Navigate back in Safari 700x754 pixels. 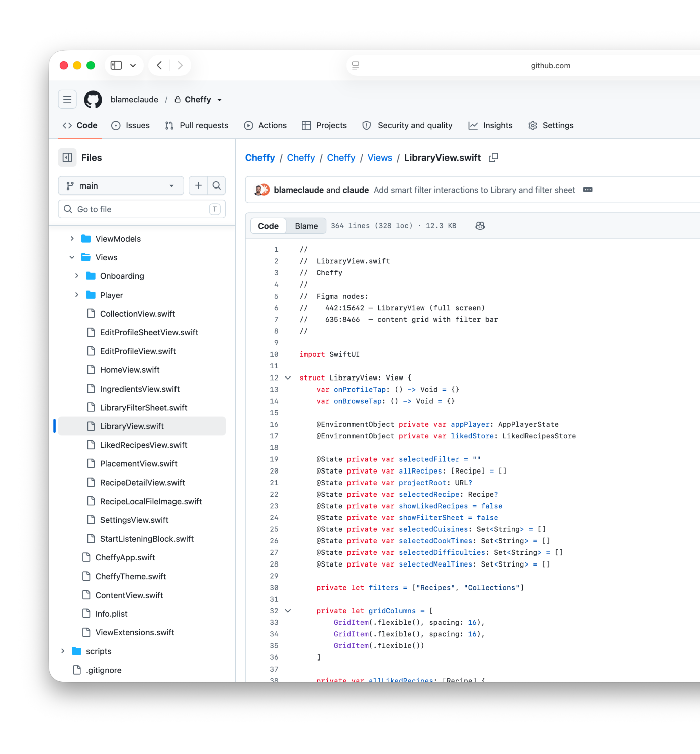coord(159,65)
